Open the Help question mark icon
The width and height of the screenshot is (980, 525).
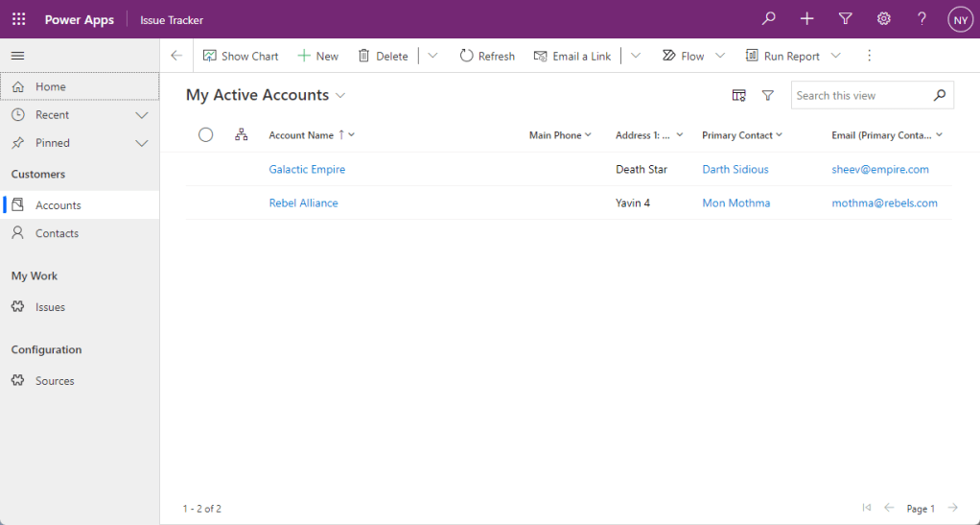coord(922,19)
